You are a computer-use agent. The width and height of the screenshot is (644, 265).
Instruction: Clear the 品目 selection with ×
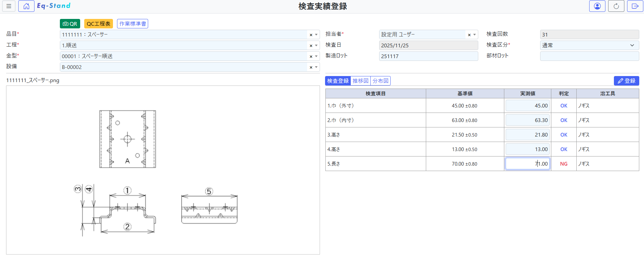tap(311, 35)
